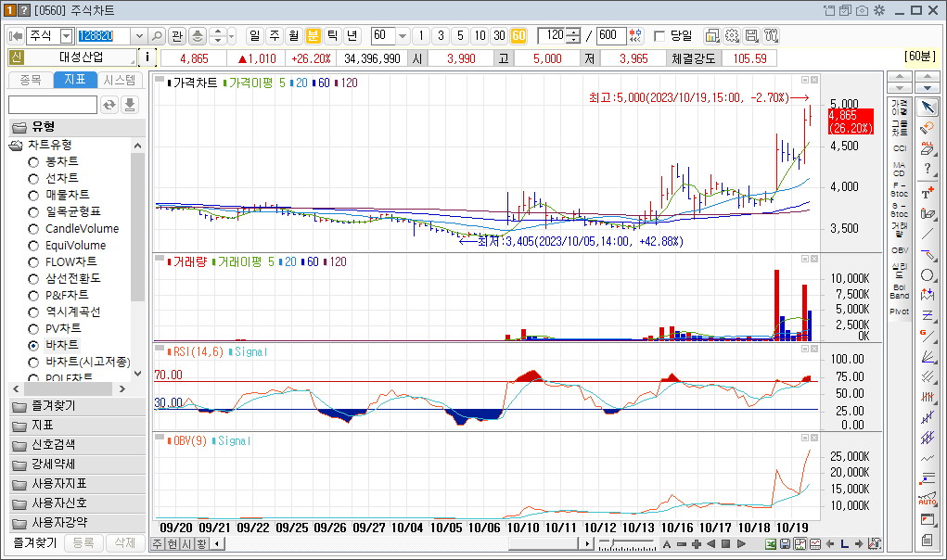Image resolution: width=947 pixels, height=560 pixels.
Task: Select the arrow cursor tool
Action: click(x=928, y=108)
